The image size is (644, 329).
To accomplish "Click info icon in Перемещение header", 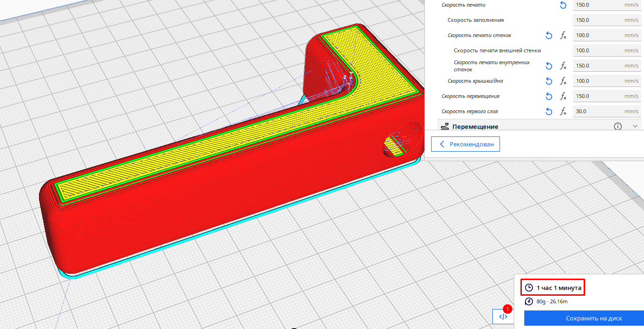I will (x=618, y=126).
